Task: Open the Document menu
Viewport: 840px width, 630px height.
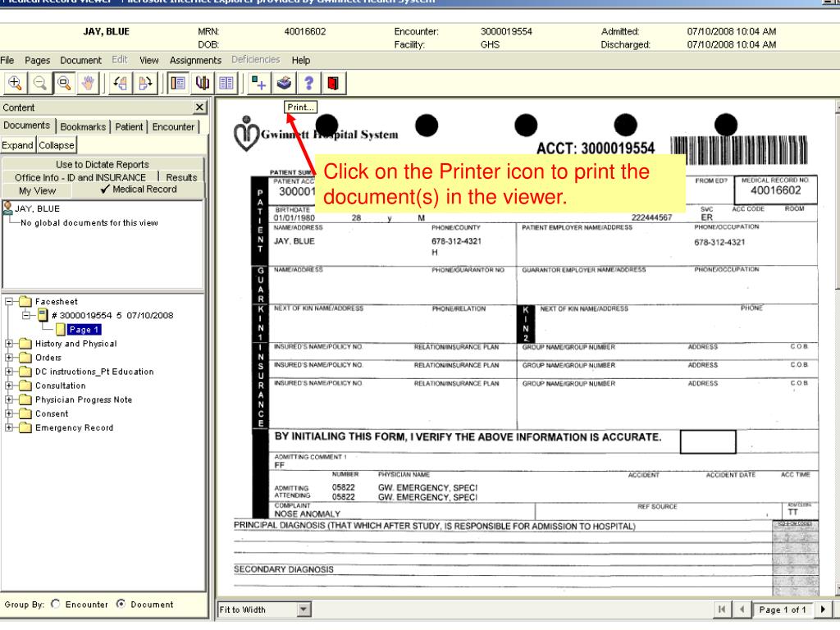Action: pos(81,60)
